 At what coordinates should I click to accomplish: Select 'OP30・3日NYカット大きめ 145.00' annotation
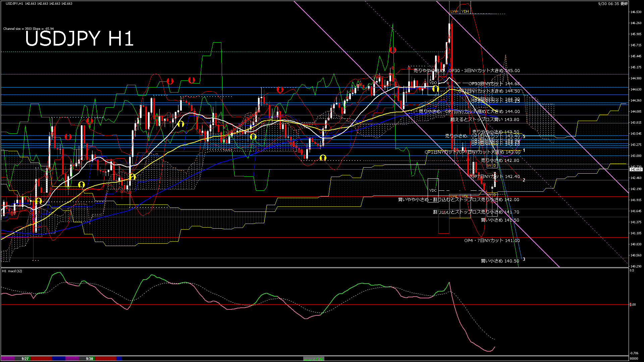pyautogui.click(x=484, y=71)
